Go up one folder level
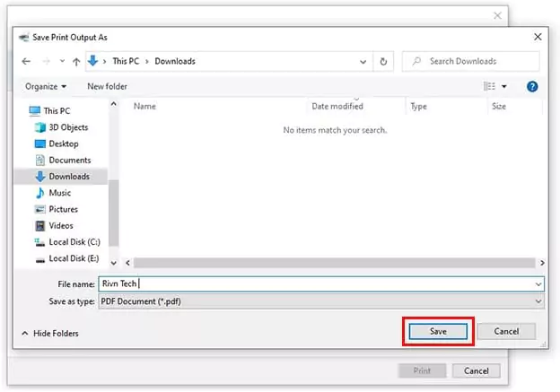Viewport: 560px width, 392px height. (x=75, y=62)
